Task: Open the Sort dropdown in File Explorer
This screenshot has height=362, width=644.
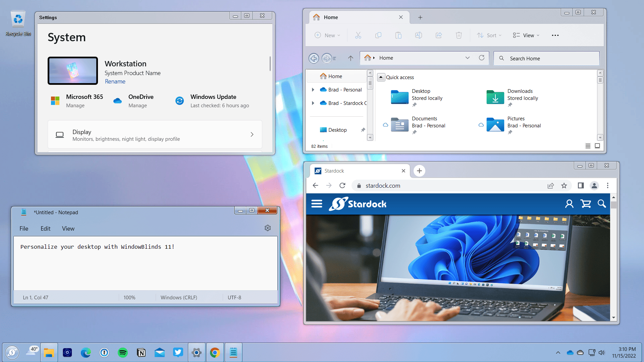Action: pyautogui.click(x=489, y=35)
